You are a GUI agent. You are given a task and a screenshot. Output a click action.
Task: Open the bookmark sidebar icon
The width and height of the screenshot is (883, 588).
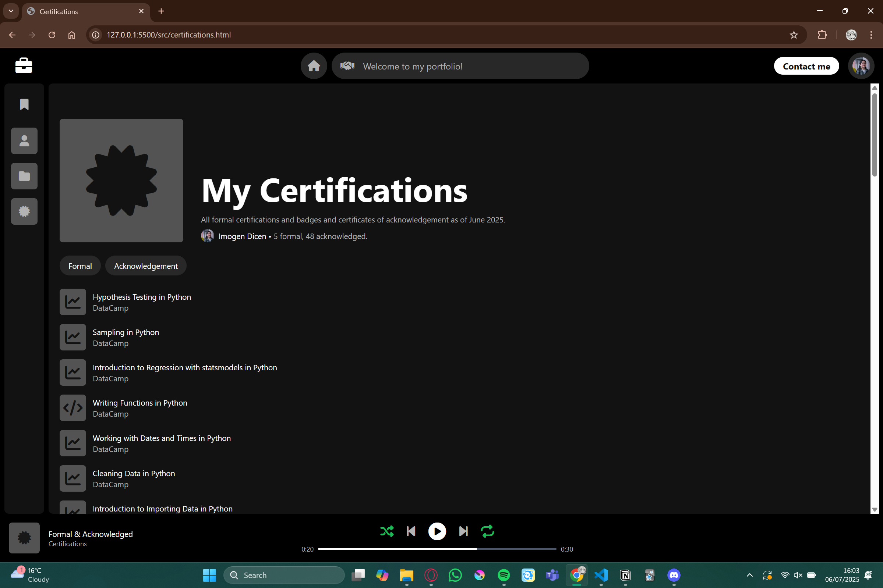click(24, 104)
